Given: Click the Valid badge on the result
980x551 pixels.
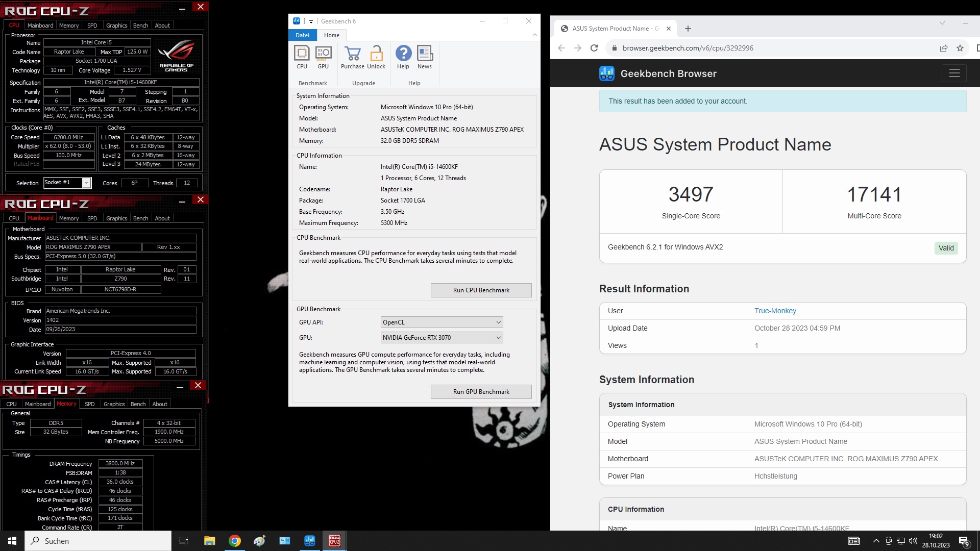Looking at the screenshot, I should tap(946, 248).
